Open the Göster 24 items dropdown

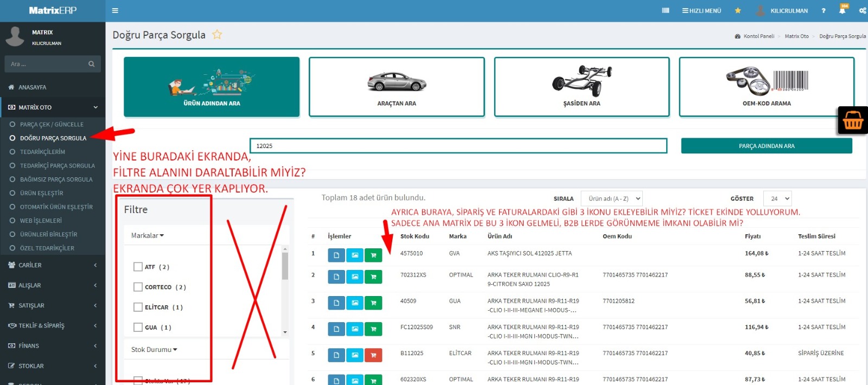[777, 198]
